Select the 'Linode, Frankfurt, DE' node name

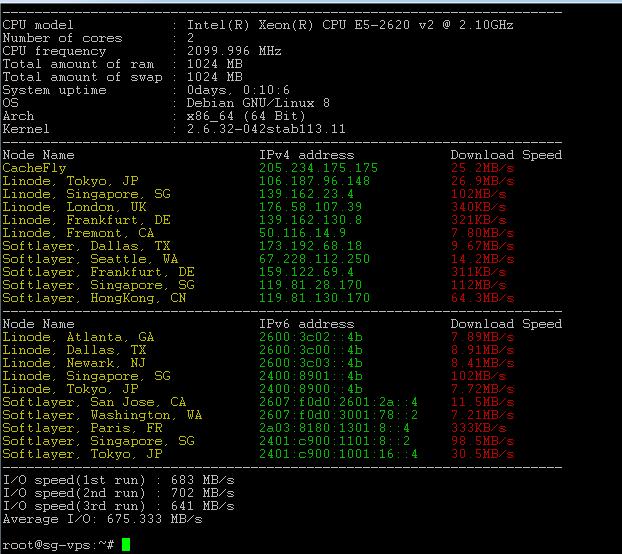(x=86, y=220)
